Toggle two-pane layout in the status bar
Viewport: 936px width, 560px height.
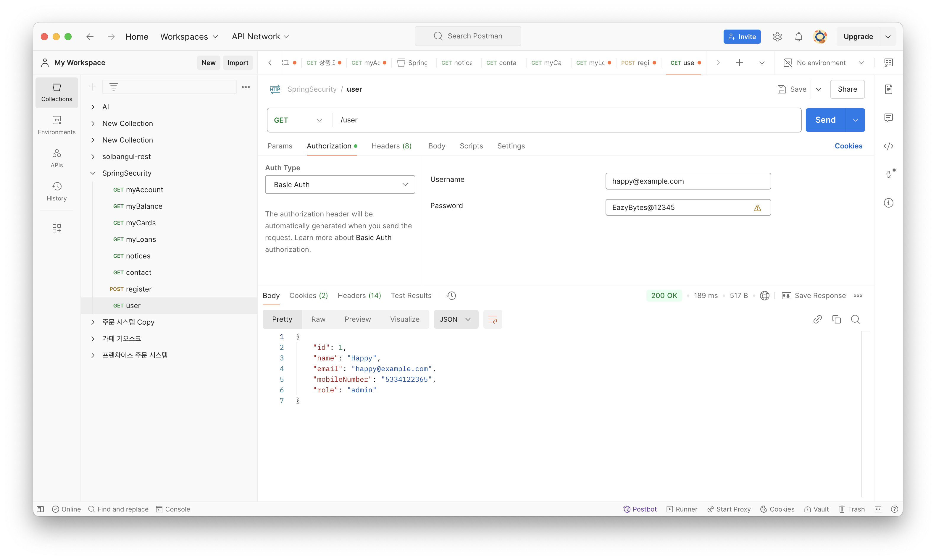(878, 509)
